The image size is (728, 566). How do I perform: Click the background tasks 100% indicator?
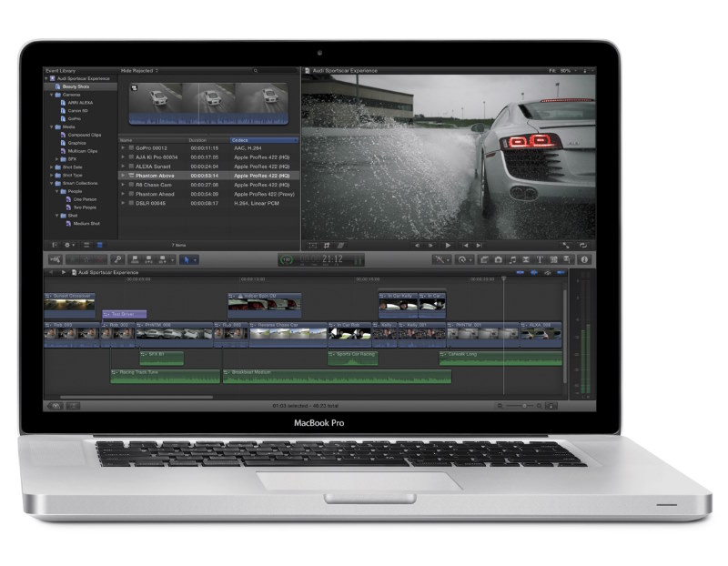coord(287,259)
